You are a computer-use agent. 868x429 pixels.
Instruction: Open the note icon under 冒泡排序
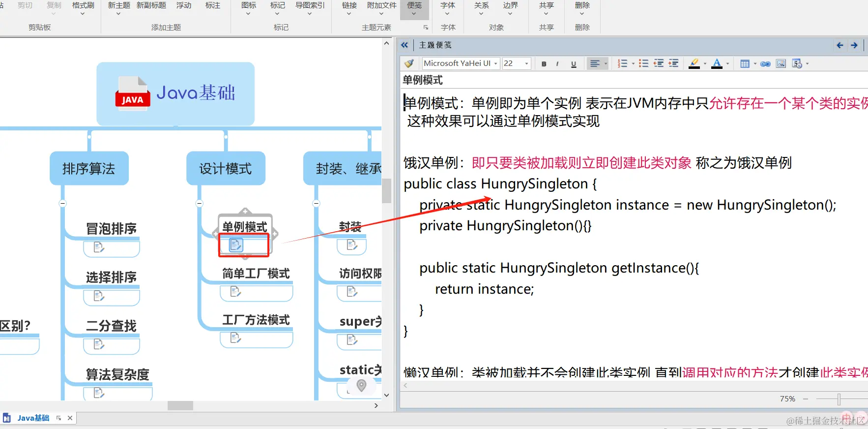pyautogui.click(x=99, y=247)
